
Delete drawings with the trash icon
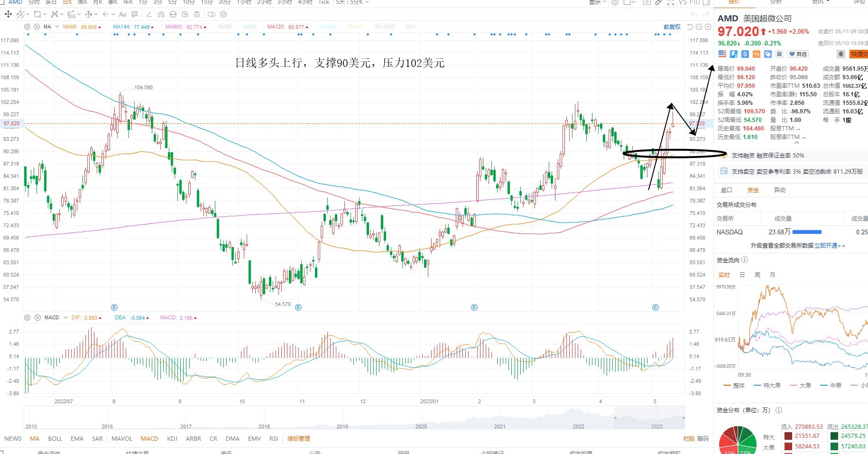(197, 14)
